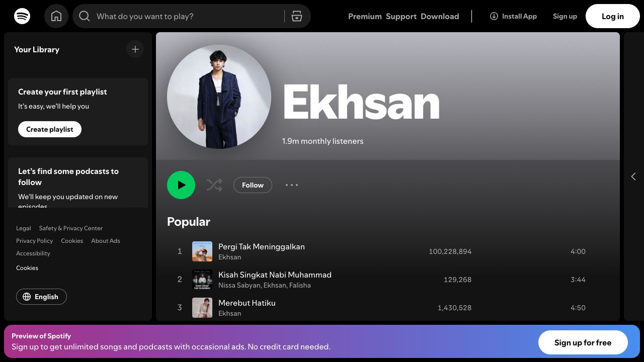This screenshot has width=644, height=362.
Task: Go to the Home icon button
Action: (56, 16)
